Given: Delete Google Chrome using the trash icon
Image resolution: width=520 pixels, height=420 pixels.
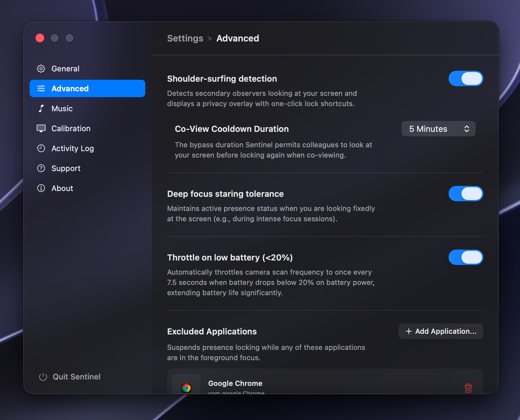Looking at the screenshot, I should point(468,388).
